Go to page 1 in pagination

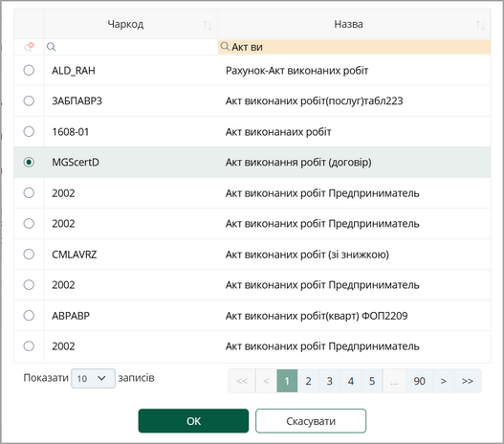tap(287, 381)
